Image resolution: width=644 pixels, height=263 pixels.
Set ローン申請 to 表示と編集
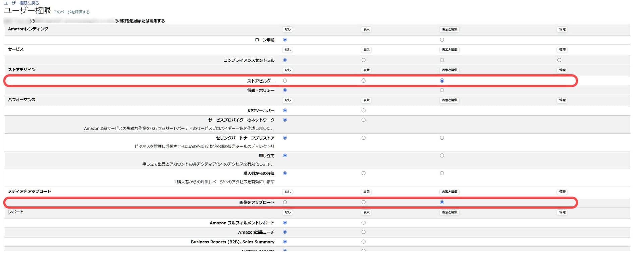click(442, 40)
